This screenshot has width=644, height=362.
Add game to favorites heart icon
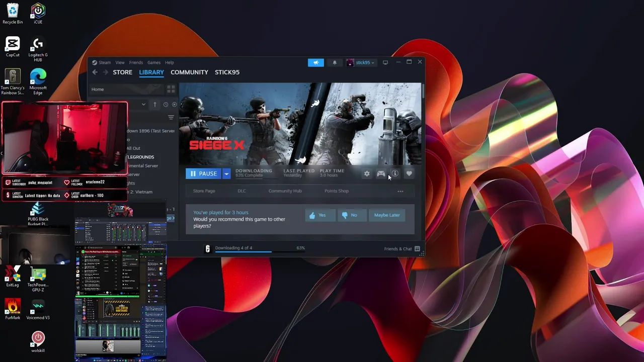[409, 173]
